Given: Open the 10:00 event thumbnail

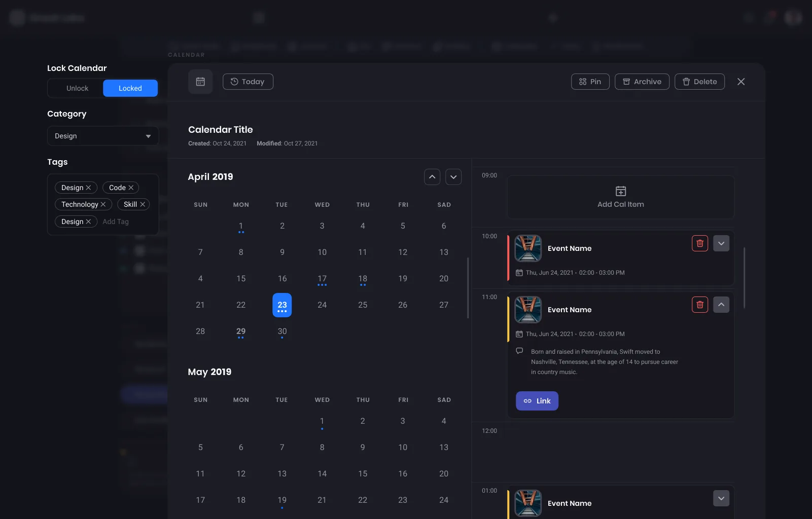Looking at the screenshot, I should (x=528, y=248).
